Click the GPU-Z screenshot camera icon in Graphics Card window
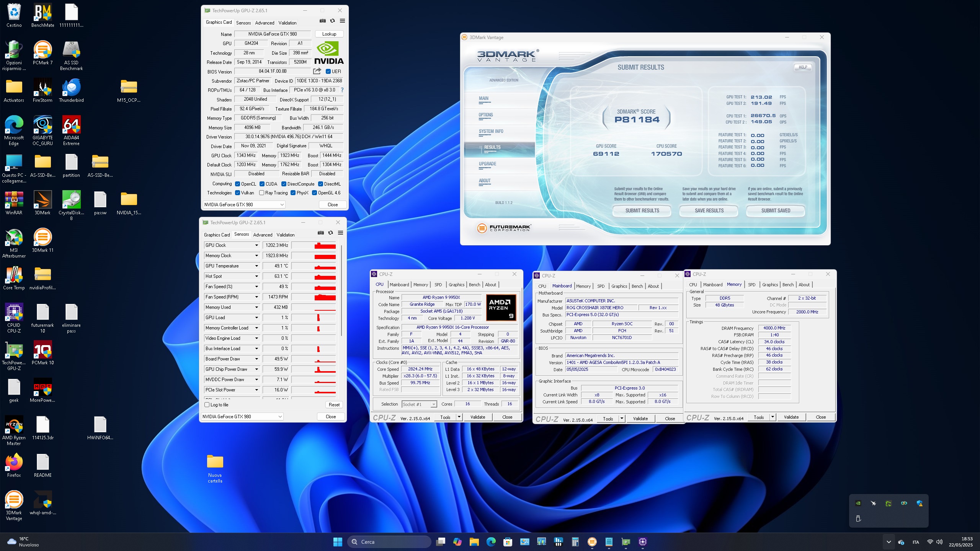 point(323,21)
